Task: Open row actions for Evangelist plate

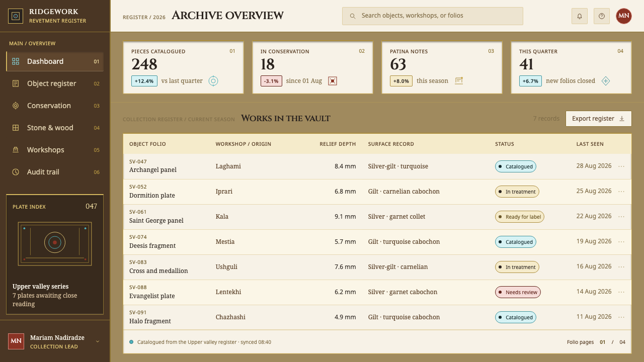Action: 621,292
